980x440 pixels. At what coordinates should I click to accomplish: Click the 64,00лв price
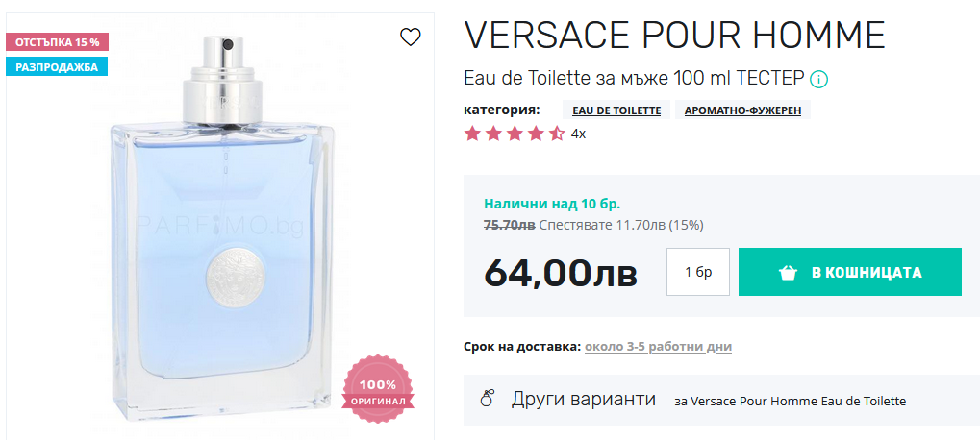(560, 273)
